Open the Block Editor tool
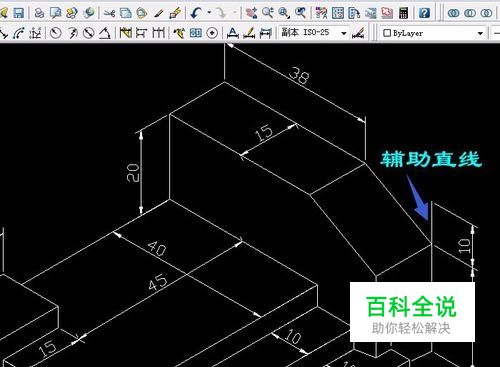The image size is (500, 367). click(175, 13)
